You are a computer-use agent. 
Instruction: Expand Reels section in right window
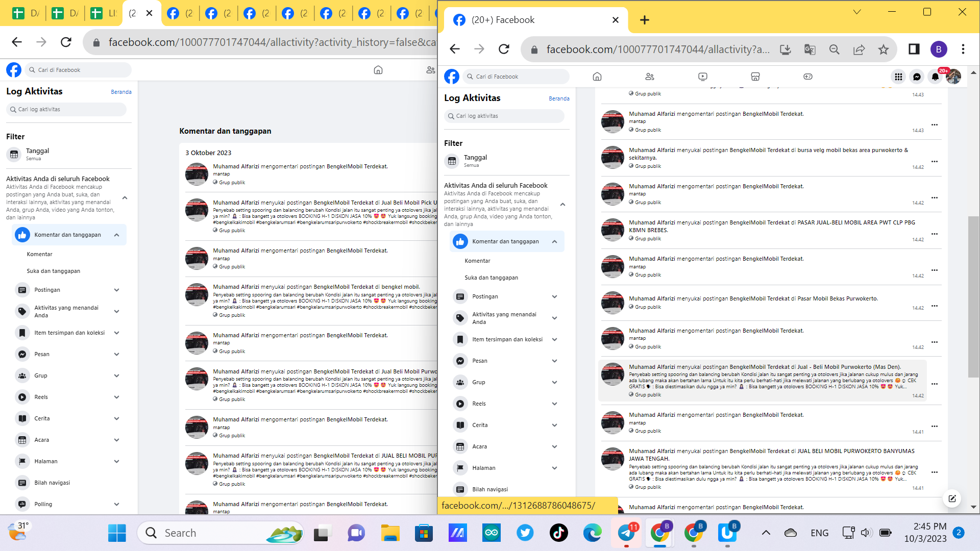tap(555, 404)
